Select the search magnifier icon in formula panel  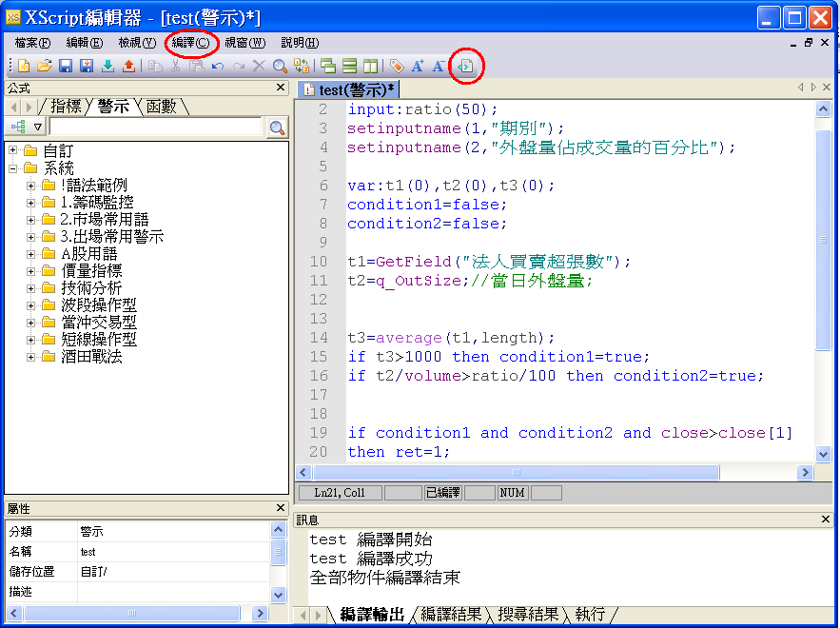(x=275, y=125)
